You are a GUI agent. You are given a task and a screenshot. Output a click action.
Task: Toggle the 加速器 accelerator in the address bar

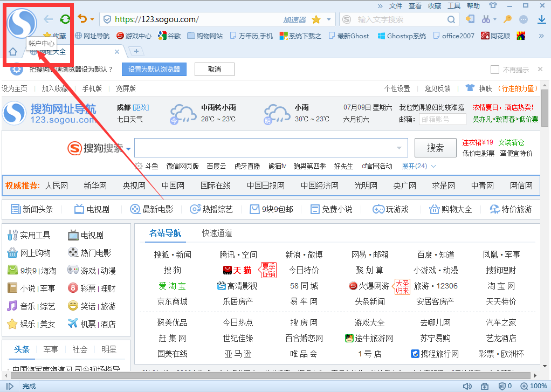[295, 20]
